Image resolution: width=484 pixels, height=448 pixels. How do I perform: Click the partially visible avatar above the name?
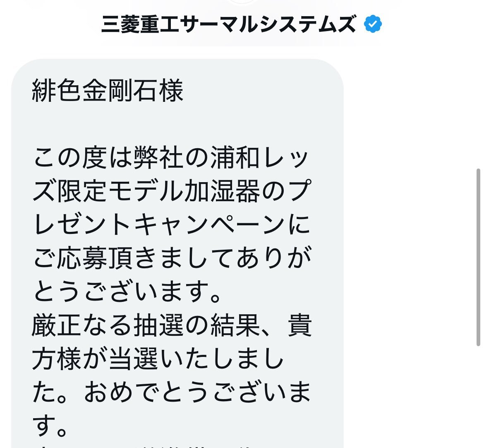click(x=242, y=2)
